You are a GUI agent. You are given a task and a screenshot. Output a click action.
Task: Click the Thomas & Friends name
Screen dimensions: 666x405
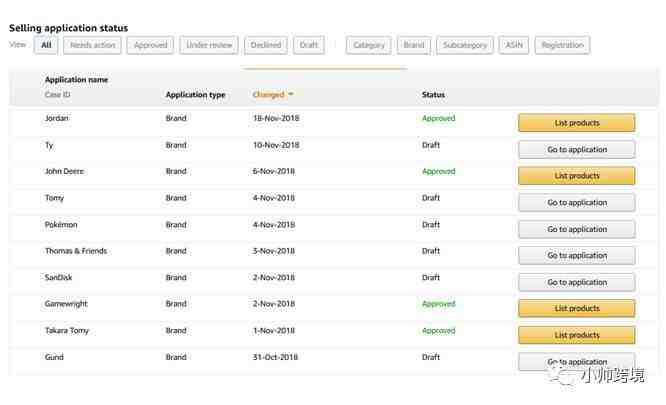coord(76,251)
